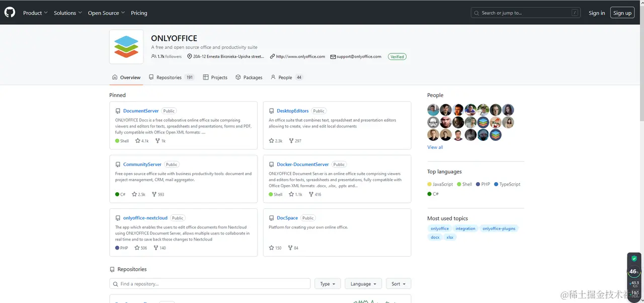Click the followers people icon
Viewport: 644px width, 303px height.
pos(154,56)
